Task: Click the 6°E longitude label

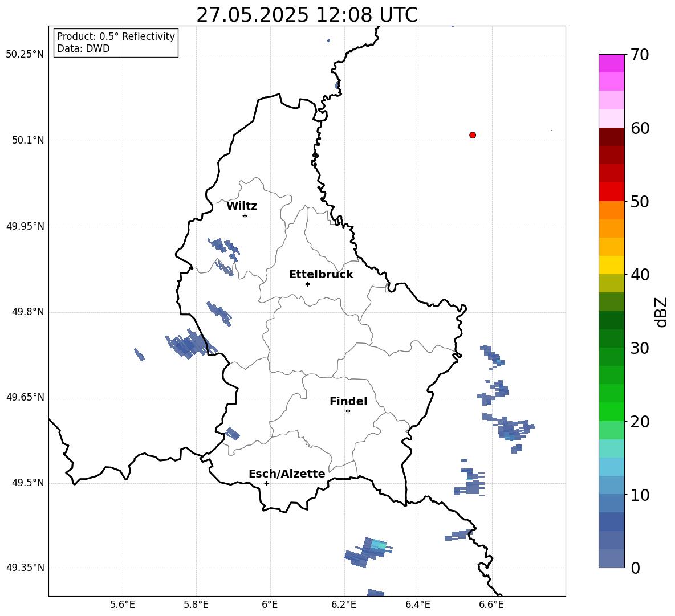Action: tap(270, 605)
